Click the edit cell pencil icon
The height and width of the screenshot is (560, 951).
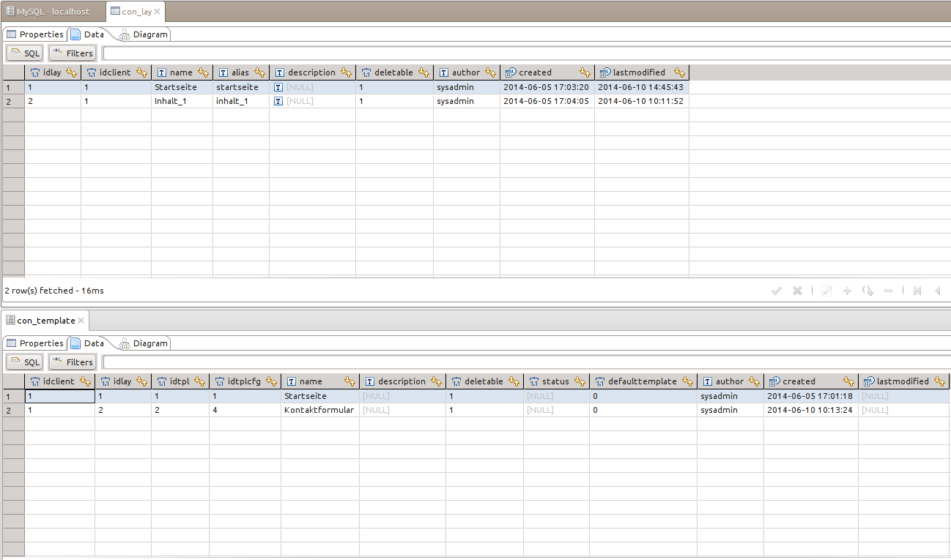(827, 291)
